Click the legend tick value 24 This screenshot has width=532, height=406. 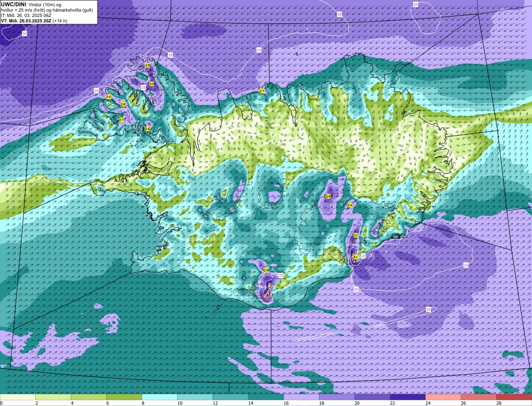click(427, 403)
